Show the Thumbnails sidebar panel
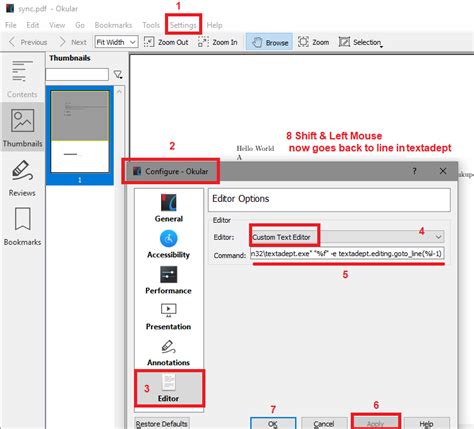The height and width of the screenshot is (429, 474). (x=23, y=128)
